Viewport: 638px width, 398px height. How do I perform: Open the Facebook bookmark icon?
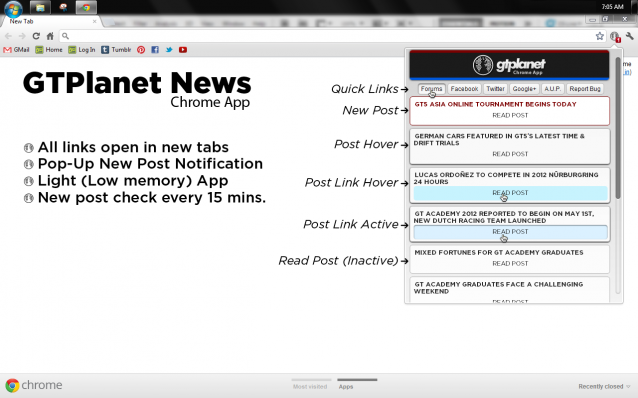tap(155, 50)
